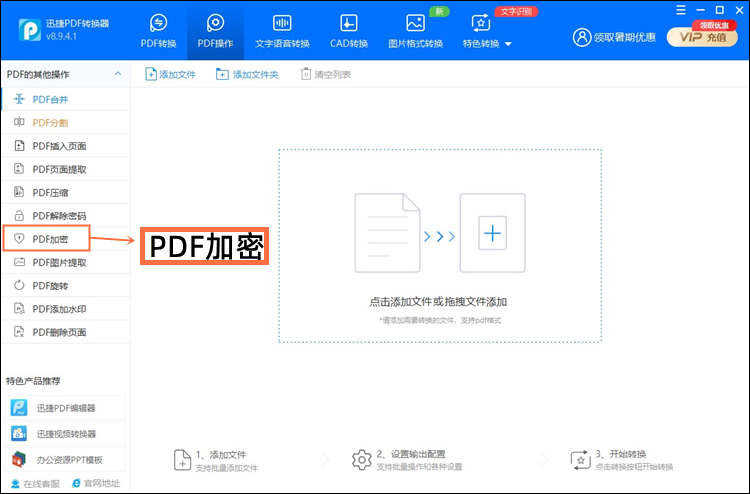Click 添加文件夹 toolbar button
The image size is (750, 494).
pyautogui.click(x=247, y=74)
